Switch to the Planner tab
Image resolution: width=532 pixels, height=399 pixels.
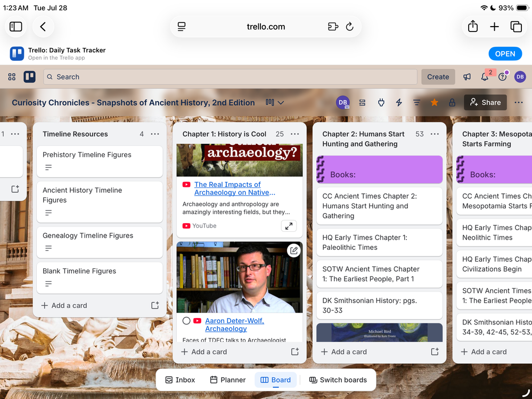[x=228, y=380]
